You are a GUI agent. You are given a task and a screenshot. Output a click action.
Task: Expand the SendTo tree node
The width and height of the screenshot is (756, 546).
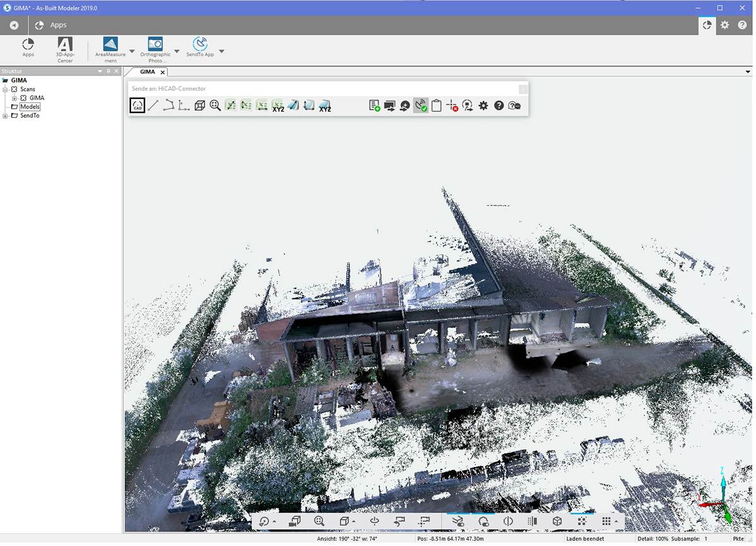click(x=6, y=116)
